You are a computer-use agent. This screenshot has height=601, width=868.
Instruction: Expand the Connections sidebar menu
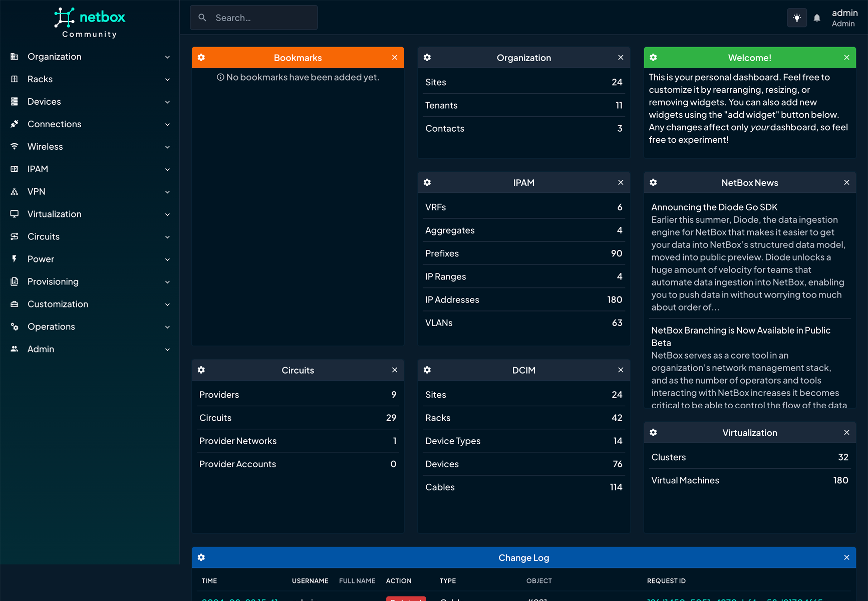click(x=90, y=124)
